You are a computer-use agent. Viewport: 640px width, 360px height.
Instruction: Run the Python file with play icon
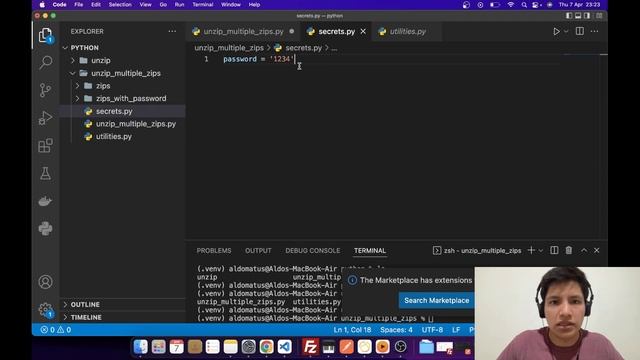pos(556,31)
